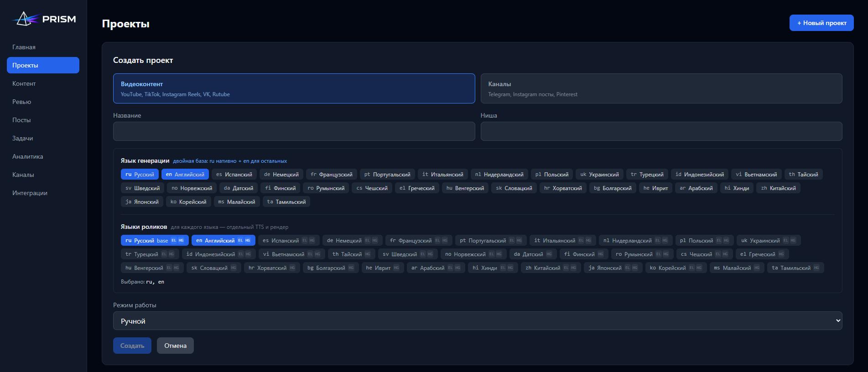Choose Португальский under Язык генерации
The width and height of the screenshot is (868, 372).
pyautogui.click(x=387, y=174)
